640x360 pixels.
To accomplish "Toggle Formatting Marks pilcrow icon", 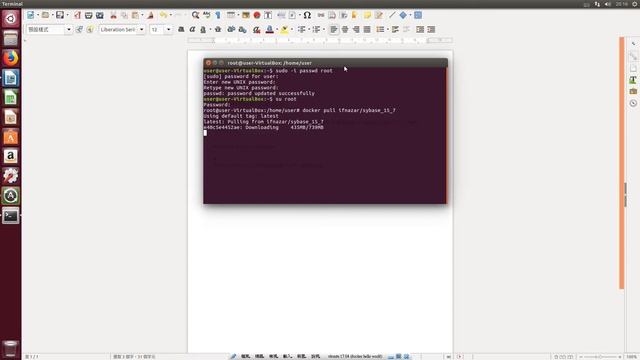I will pyautogui.click(x=218, y=15).
